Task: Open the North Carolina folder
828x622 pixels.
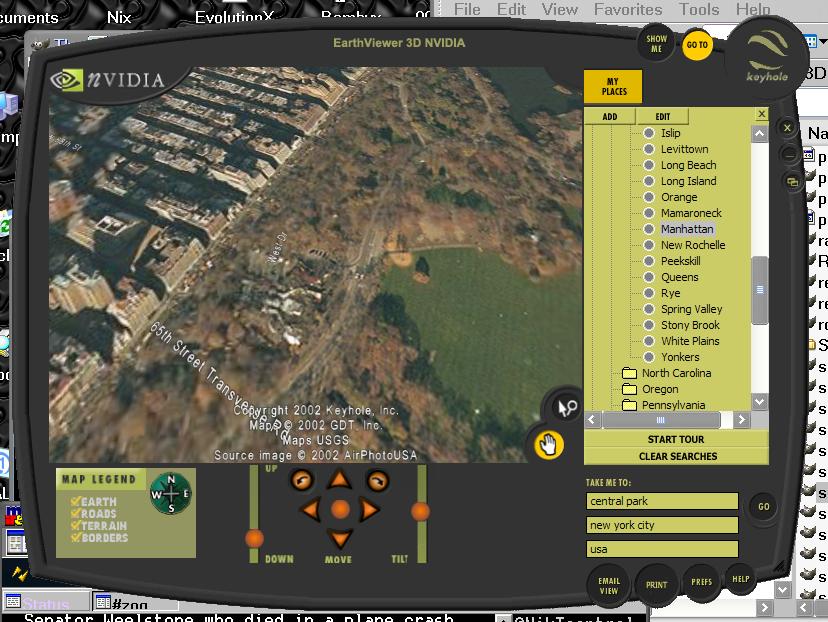Action: (x=629, y=373)
